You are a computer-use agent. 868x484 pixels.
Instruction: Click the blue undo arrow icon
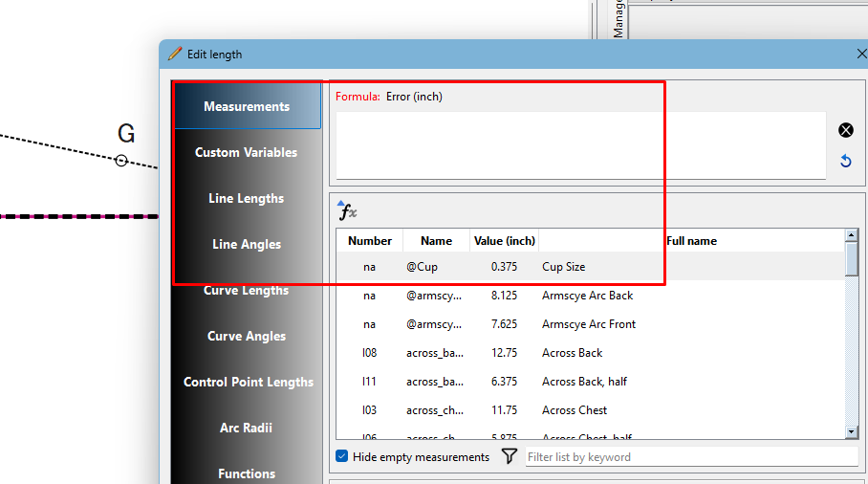click(845, 161)
